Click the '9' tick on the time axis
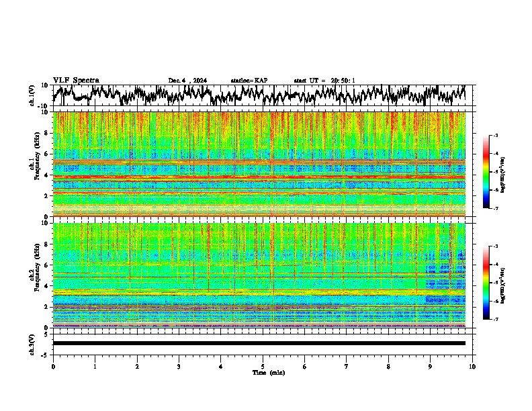This screenshot has height=411, width=532. [x=430, y=367]
